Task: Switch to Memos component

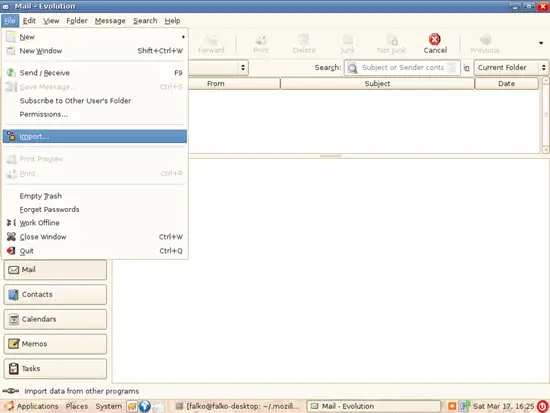Action: click(x=55, y=344)
